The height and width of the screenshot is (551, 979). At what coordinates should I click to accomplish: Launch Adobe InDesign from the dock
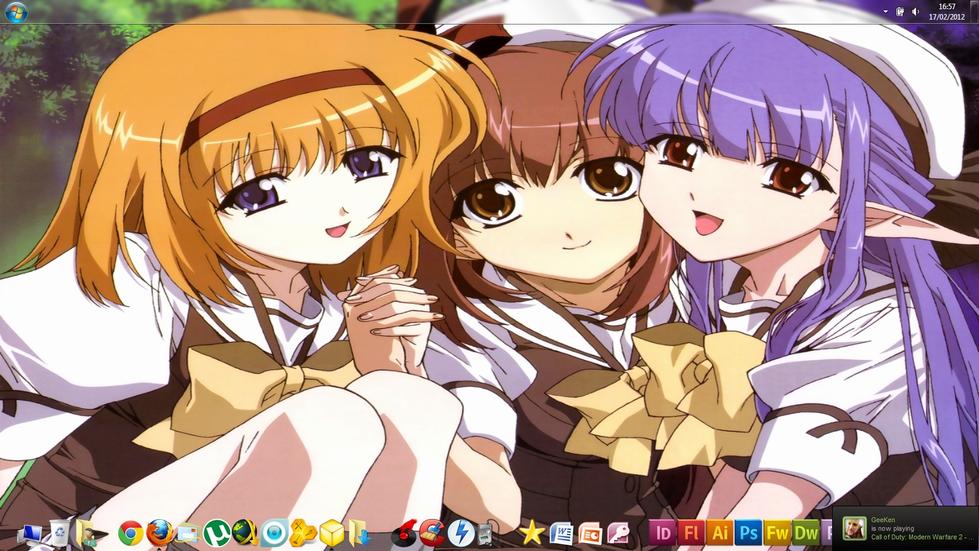(661, 533)
